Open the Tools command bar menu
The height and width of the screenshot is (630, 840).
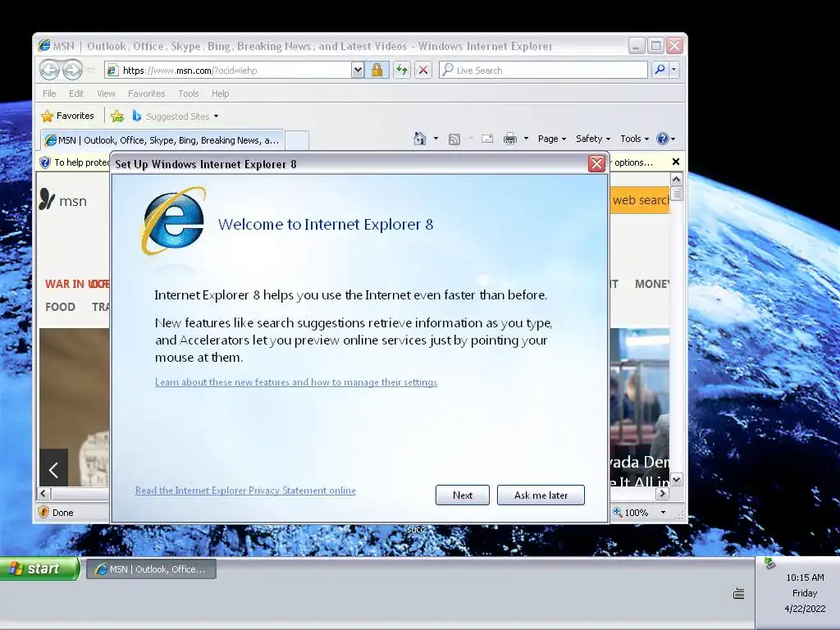(x=634, y=139)
